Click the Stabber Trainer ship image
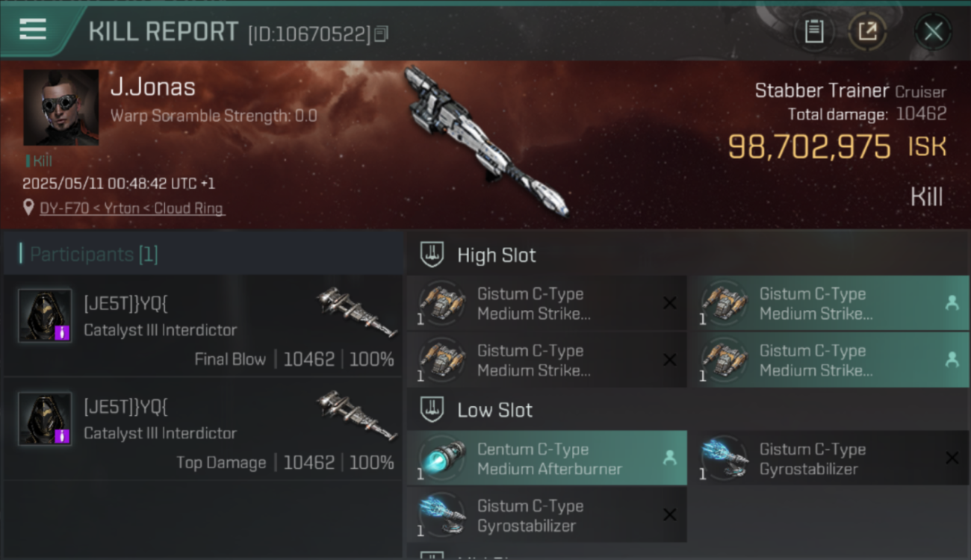The height and width of the screenshot is (560, 971). [485, 140]
